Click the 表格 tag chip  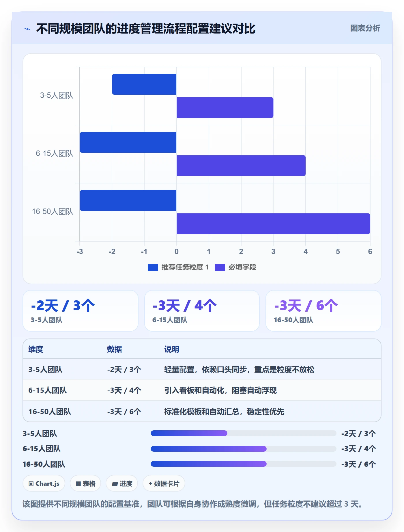(x=85, y=483)
